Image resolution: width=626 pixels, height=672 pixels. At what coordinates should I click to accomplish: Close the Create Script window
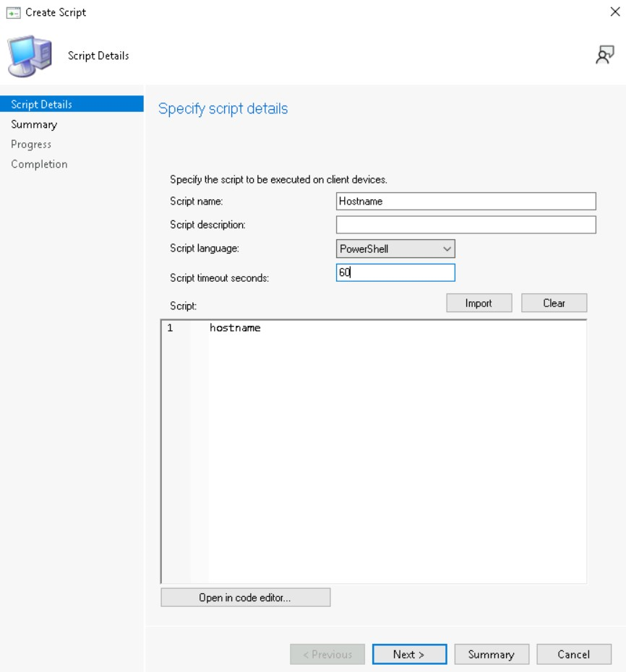pyautogui.click(x=615, y=12)
